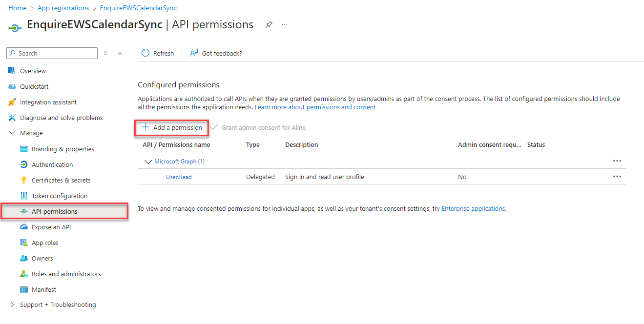The image size is (644, 324).
Task: Click Grant admin consent for Aline
Action: (x=258, y=127)
